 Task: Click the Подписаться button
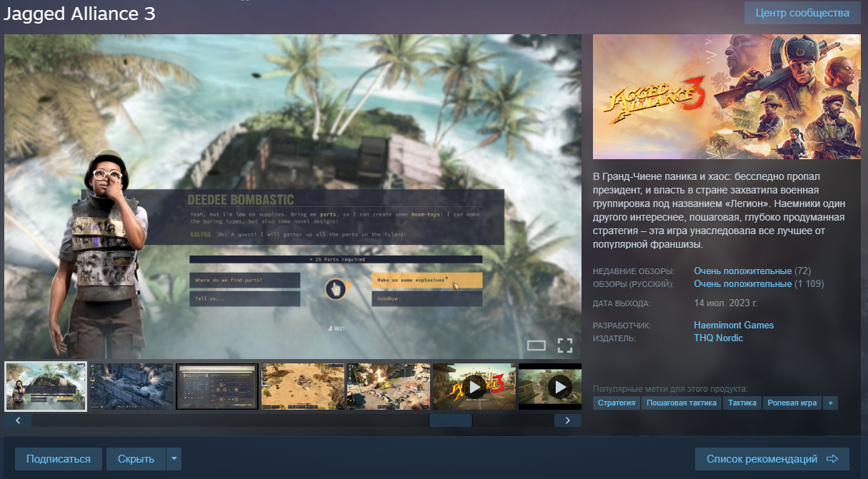(x=59, y=459)
